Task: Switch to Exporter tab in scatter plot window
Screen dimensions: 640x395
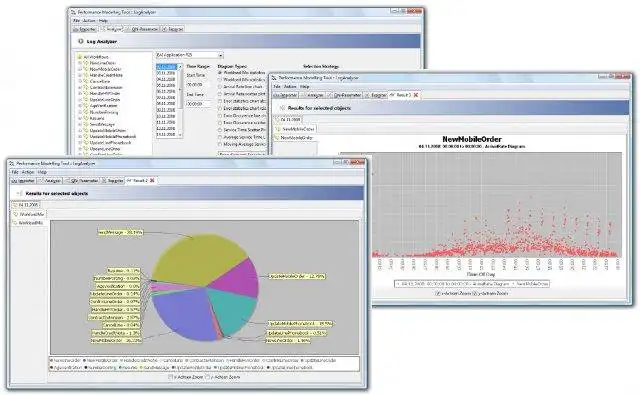Action: pos(376,95)
